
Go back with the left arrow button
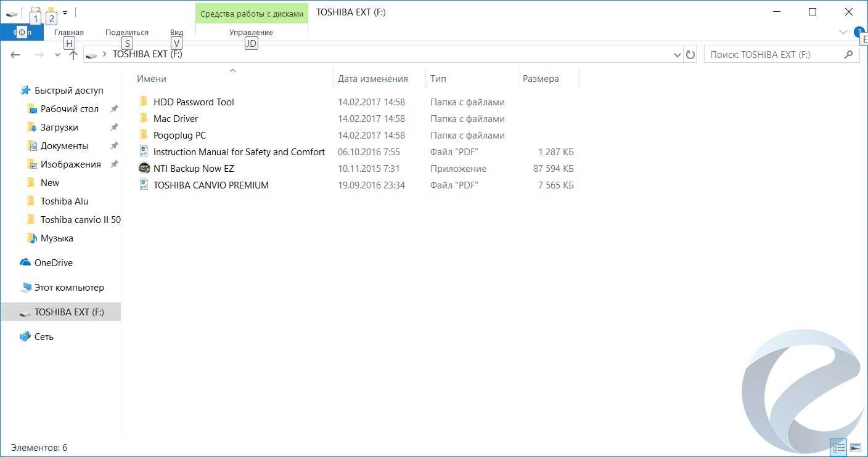[15, 55]
